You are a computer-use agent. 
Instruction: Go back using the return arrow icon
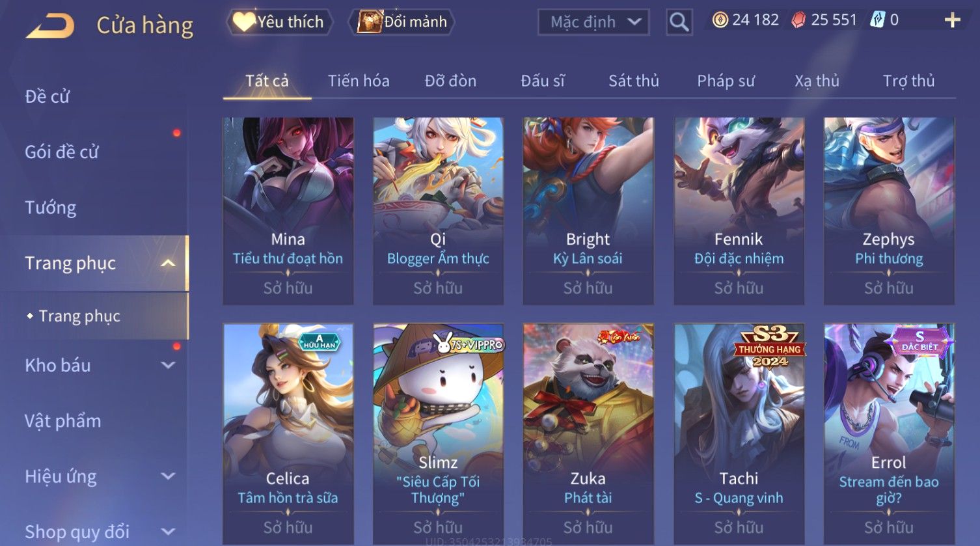coord(50,26)
